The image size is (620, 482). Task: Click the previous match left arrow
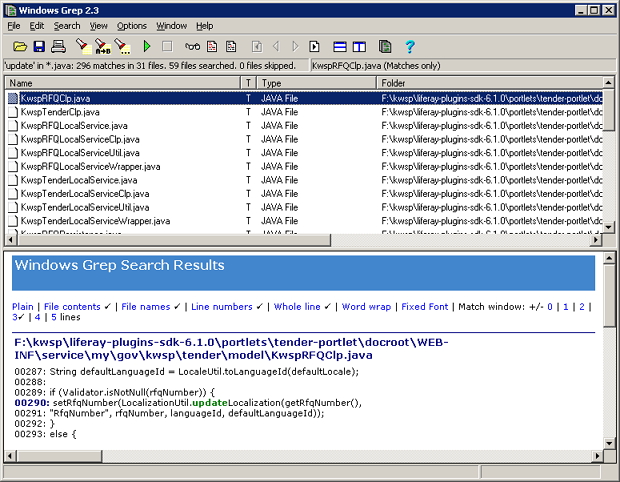point(276,47)
